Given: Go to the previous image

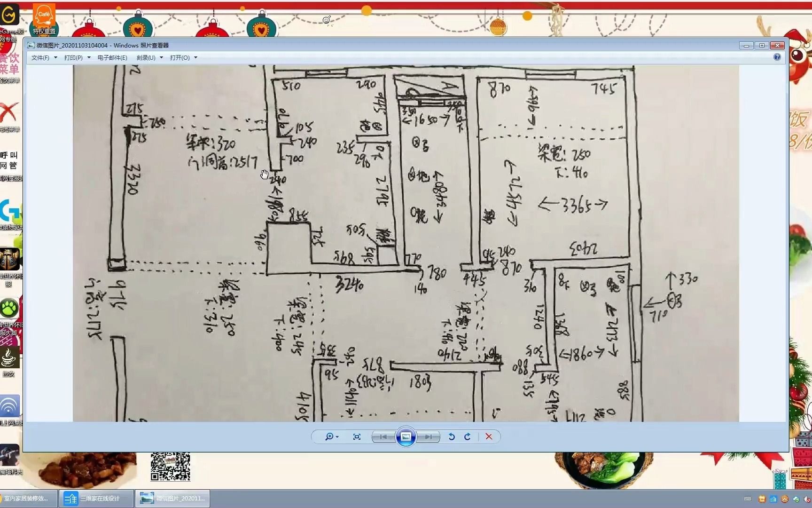Looking at the screenshot, I should click(383, 437).
